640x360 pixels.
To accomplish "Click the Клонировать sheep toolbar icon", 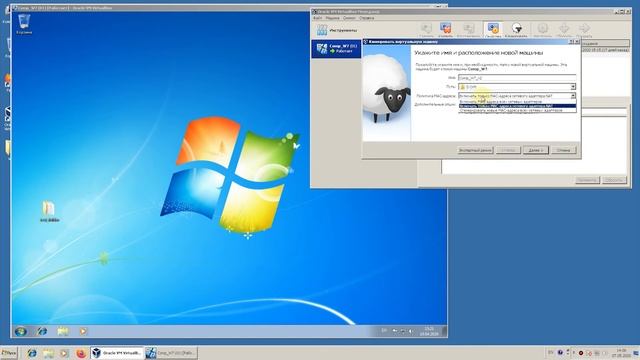I will click(516, 29).
